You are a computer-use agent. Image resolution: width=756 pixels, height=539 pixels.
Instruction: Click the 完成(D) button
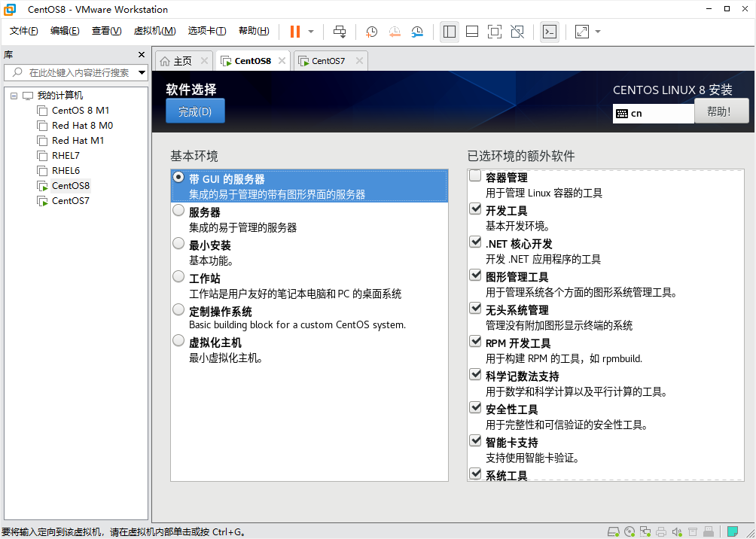(195, 111)
